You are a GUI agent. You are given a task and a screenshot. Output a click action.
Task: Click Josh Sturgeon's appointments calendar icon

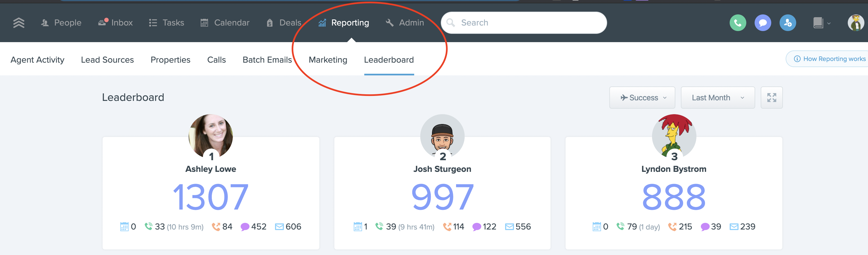click(358, 227)
